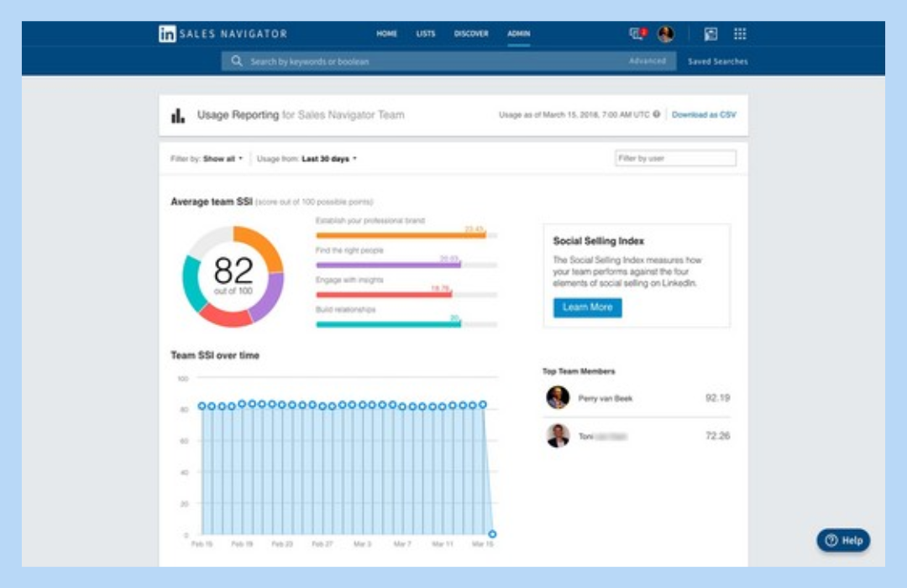The width and height of the screenshot is (907, 588).
Task: Click the Learn More button
Action: (587, 307)
